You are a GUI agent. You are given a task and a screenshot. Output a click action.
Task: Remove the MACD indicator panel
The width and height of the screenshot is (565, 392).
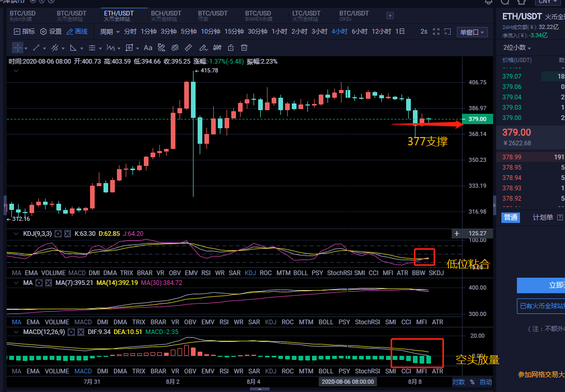pos(81,332)
